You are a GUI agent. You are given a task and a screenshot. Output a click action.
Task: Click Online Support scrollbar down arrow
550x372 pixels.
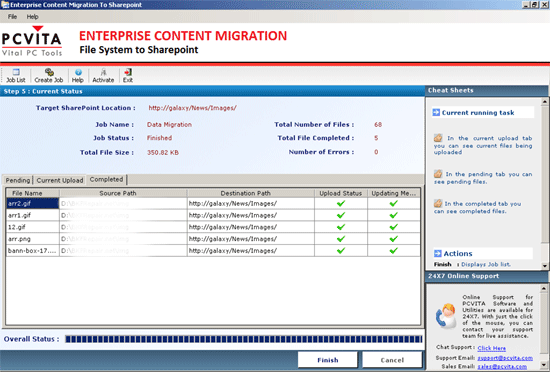coord(544,365)
